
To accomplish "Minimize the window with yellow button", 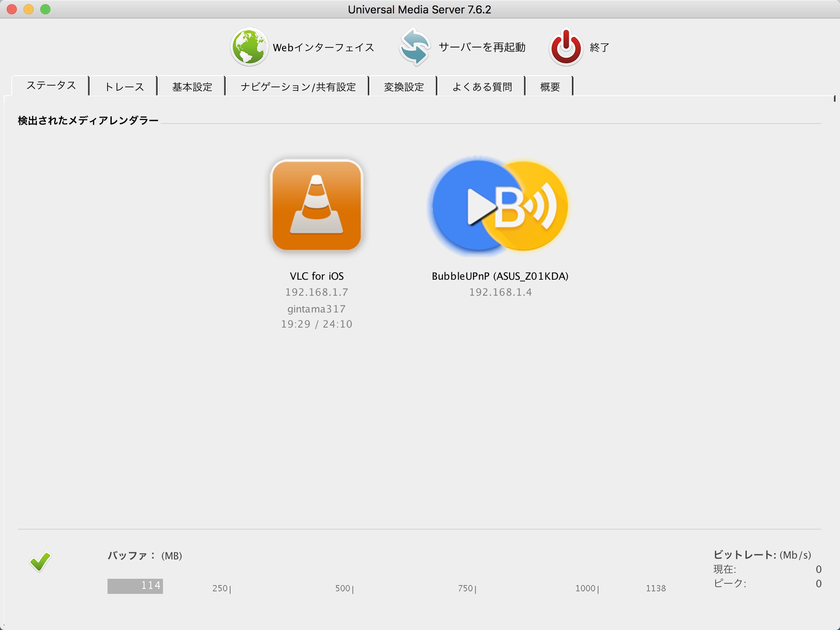I will point(29,9).
